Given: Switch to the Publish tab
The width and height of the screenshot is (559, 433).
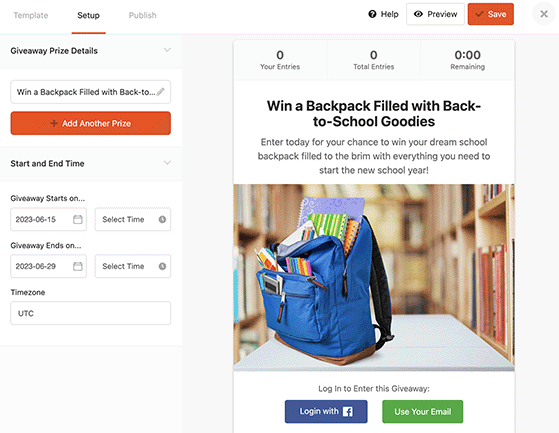Looking at the screenshot, I should (x=143, y=15).
